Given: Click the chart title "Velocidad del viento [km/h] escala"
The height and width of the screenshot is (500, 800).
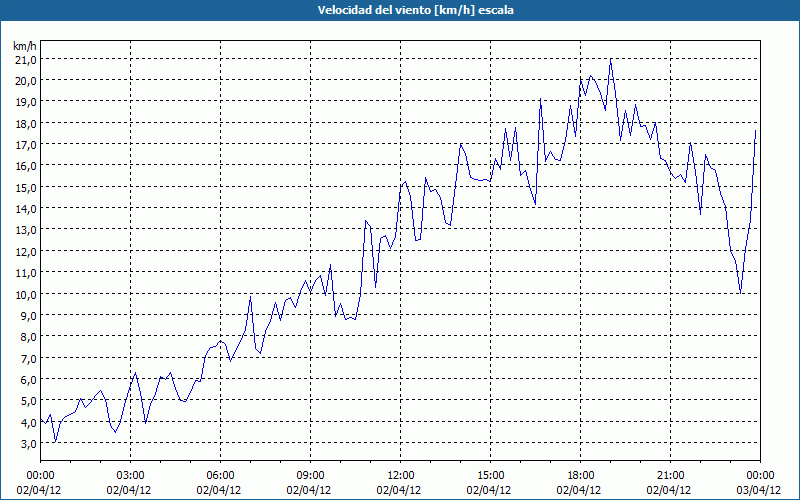Looking at the screenshot, I should [x=415, y=10].
